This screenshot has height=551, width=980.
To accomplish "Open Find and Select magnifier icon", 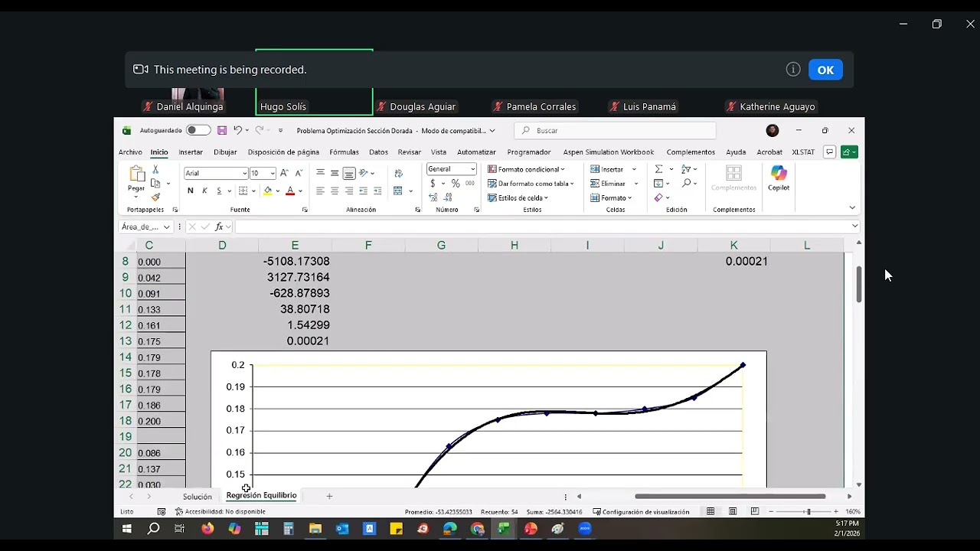I will tap(687, 183).
